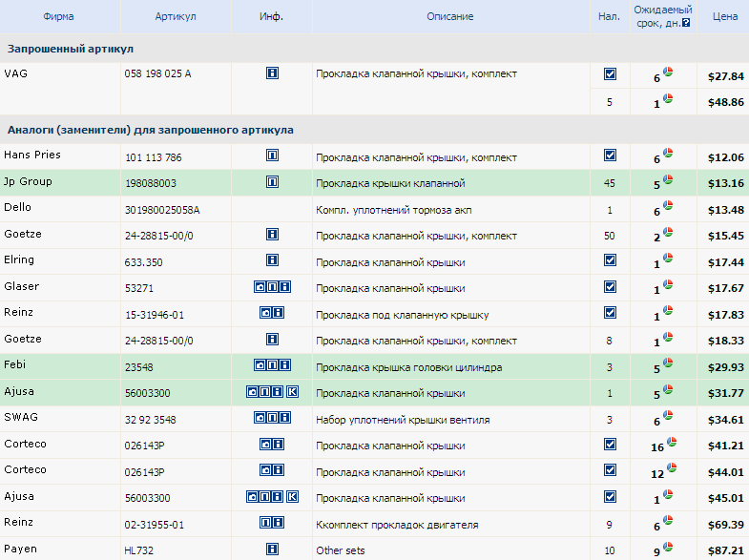The width and height of the screenshot is (749, 560).
Task: Click the $17.44 price for Elring
Action: [726, 262]
